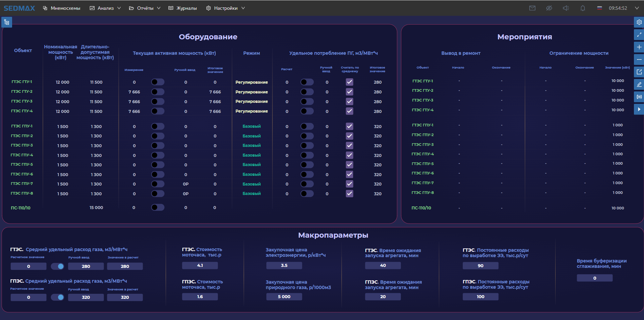Open mnemonic scheme settings gear
644x320 pixels.
[639, 22]
